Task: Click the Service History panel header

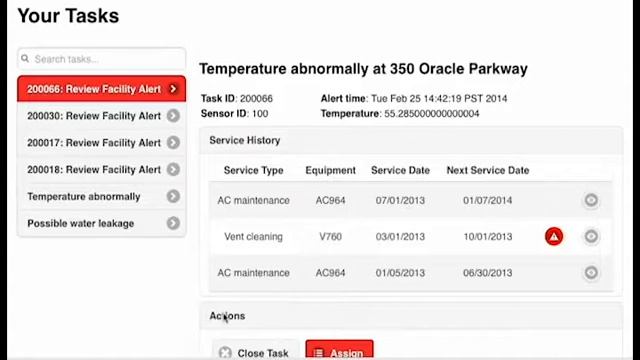Action: tap(411, 140)
